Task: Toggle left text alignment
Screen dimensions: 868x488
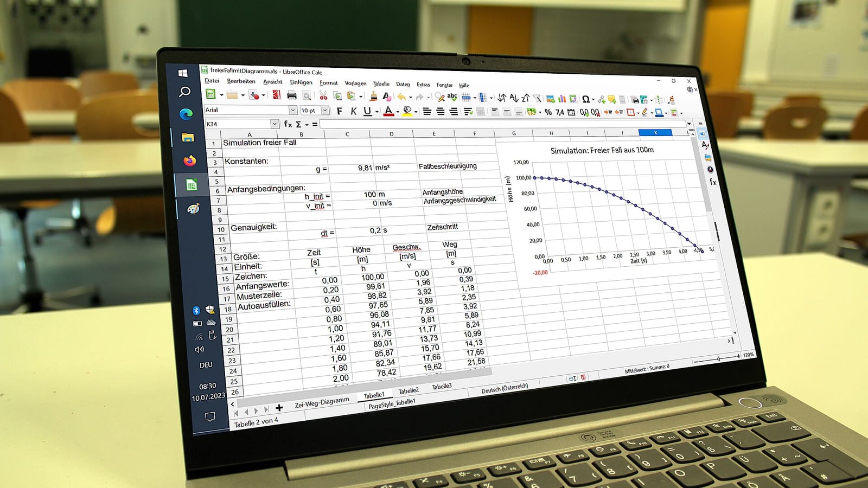Action: (x=427, y=112)
